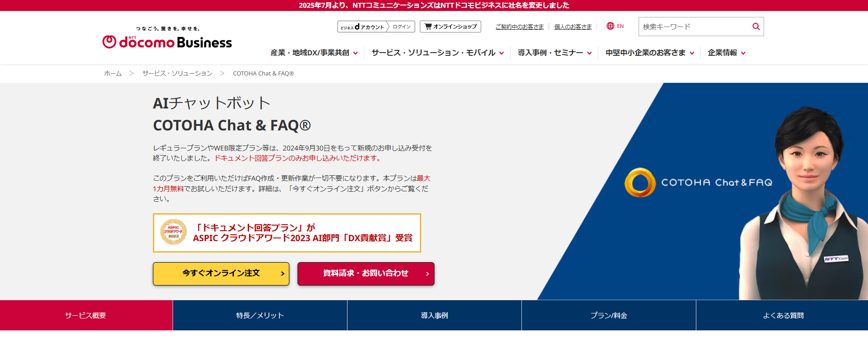Click ビジネスdアカウント label
Screen dimensions: 868x356
coord(362,27)
